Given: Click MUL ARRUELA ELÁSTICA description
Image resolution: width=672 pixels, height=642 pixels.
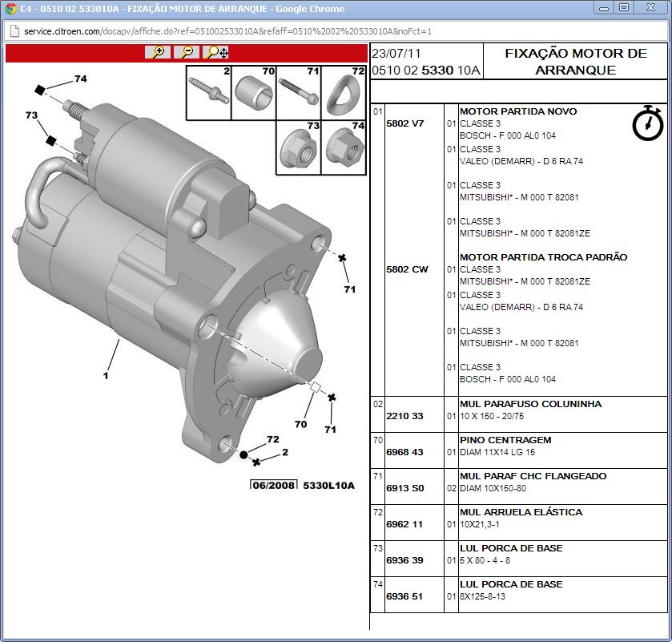Looking at the screenshot, I should 521,512.
